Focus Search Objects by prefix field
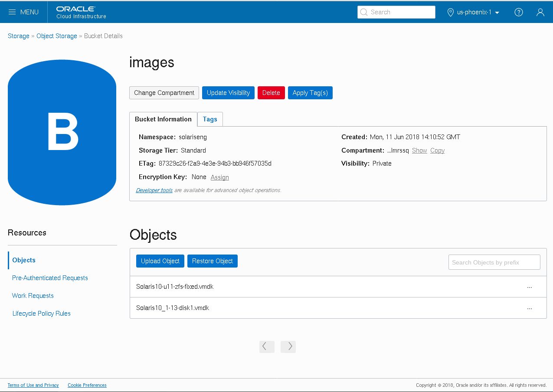This screenshot has height=392, width=553. [x=494, y=262]
